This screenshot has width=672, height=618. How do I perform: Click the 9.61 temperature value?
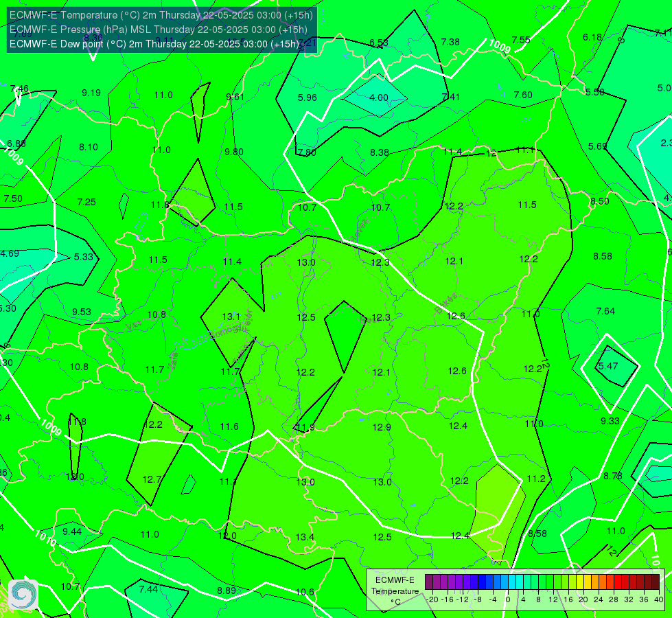pos(235,98)
